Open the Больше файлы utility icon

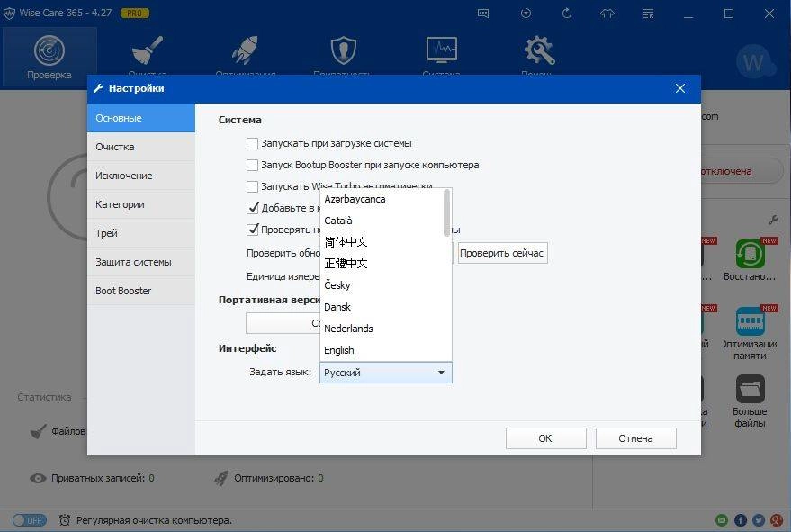click(x=750, y=389)
